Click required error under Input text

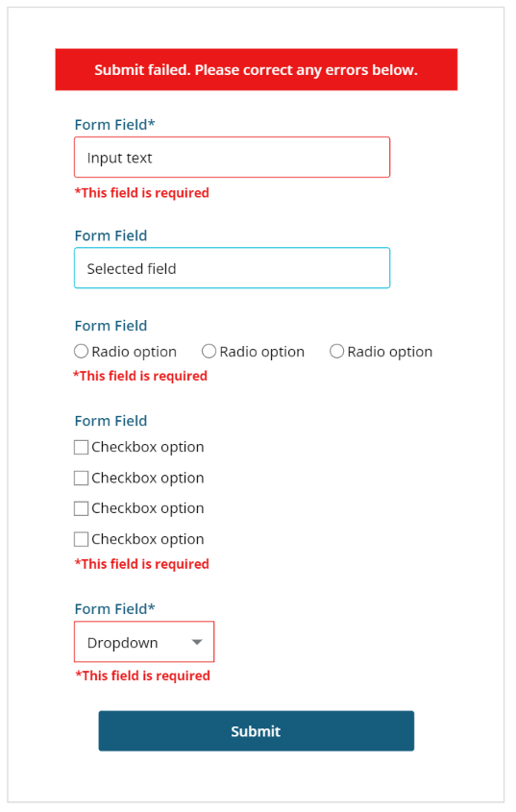[142, 192]
